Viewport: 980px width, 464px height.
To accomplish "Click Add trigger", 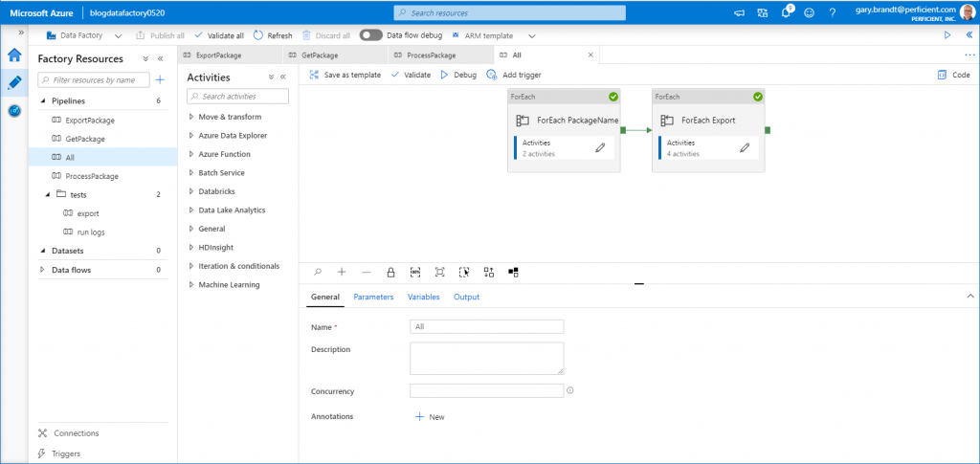I will point(514,75).
